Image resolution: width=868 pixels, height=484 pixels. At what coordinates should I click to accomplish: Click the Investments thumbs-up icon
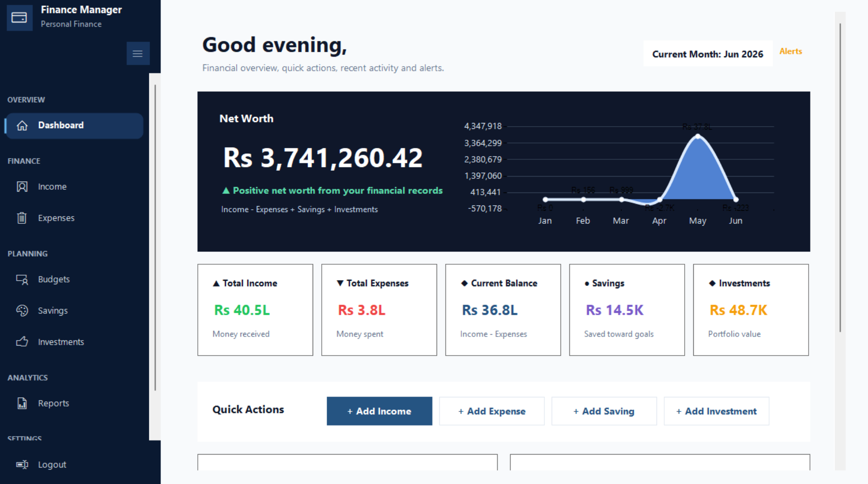click(x=22, y=342)
